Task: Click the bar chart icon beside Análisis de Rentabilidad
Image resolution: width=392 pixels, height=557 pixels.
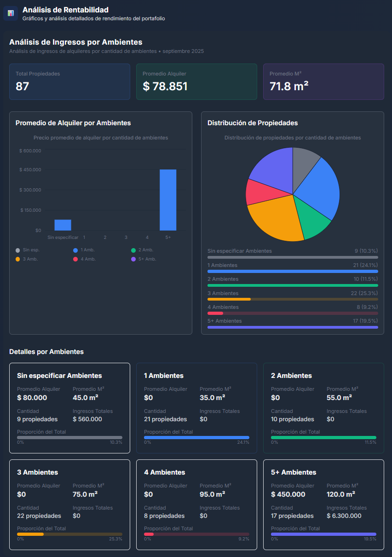Action: [x=11, y=13]
